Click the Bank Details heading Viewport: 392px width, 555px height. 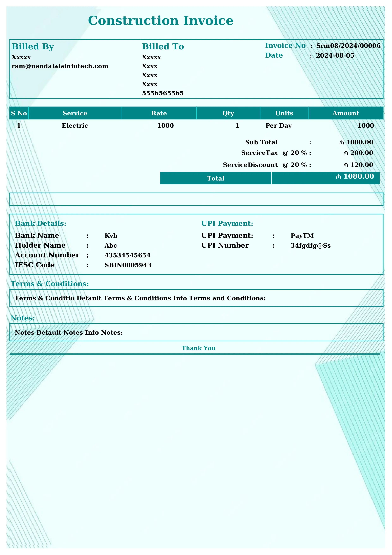tap(41, 224)
